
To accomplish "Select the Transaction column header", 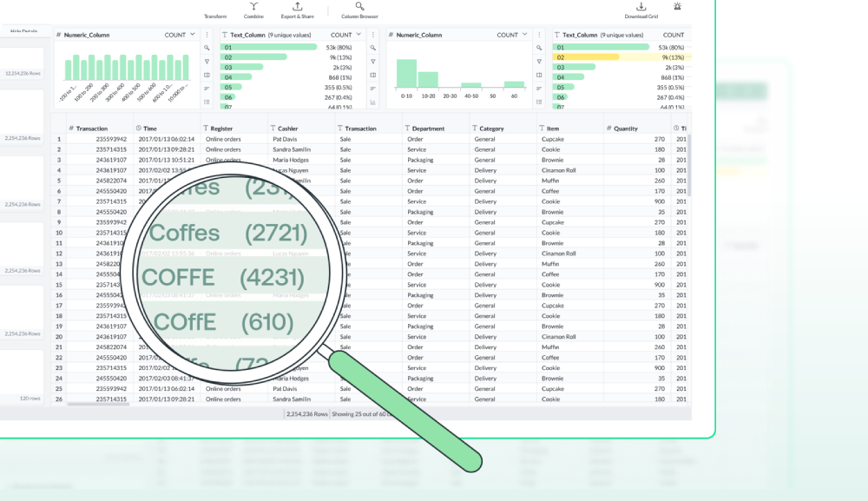I will coord(93,127).
